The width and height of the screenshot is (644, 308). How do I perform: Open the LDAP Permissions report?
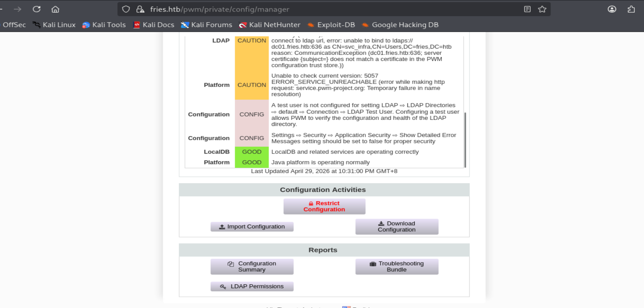(252, 287)
